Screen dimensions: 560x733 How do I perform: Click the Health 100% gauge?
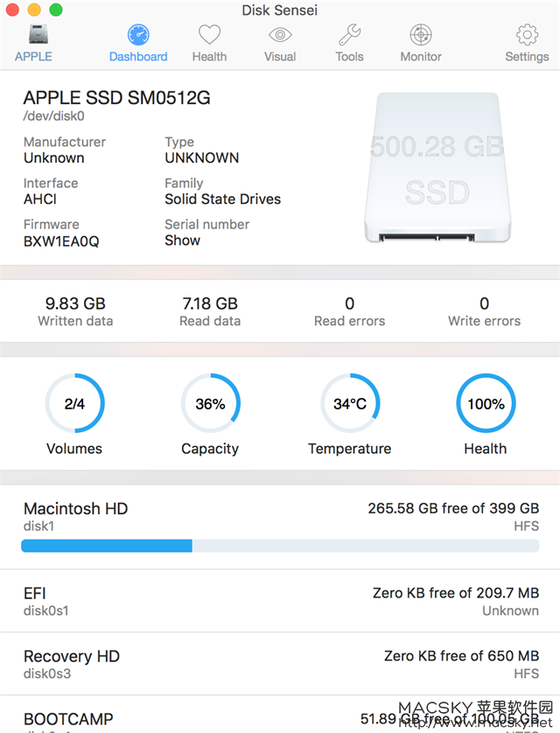click(486, 403)
